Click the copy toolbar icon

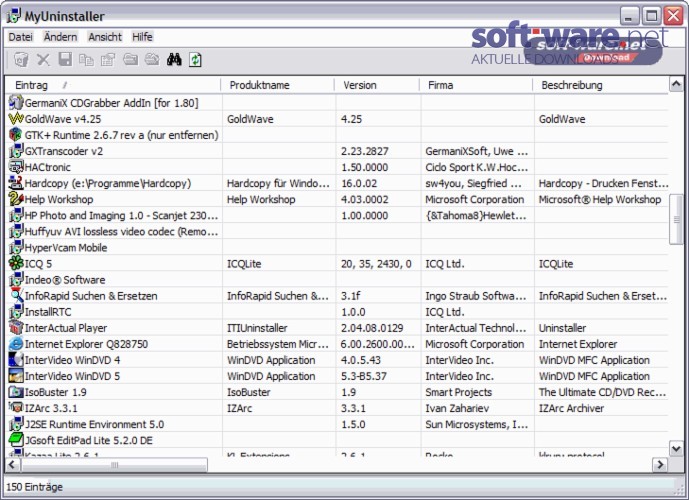click(86, 59)
